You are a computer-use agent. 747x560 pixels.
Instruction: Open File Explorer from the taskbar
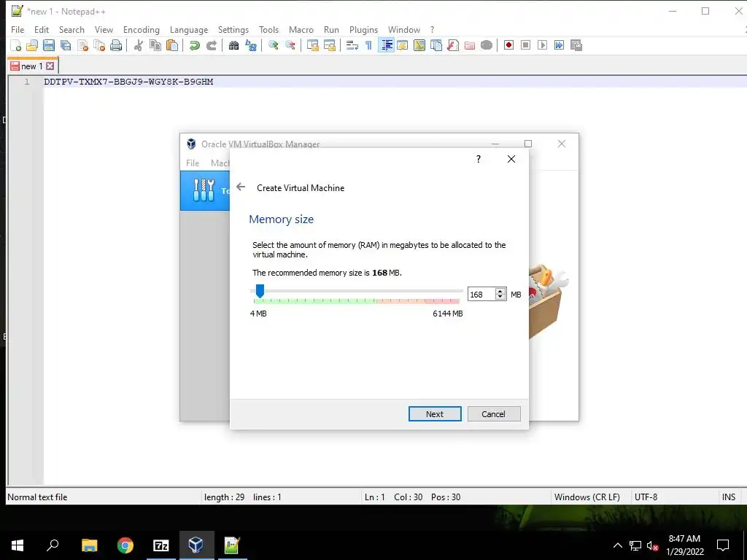point(89,545)
